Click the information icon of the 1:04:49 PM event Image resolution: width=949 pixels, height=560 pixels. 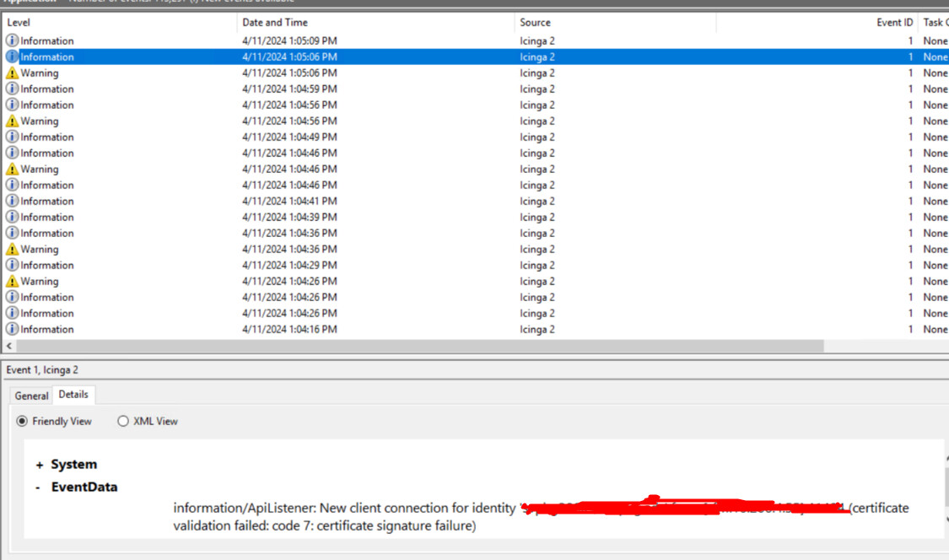click(12, 137)
